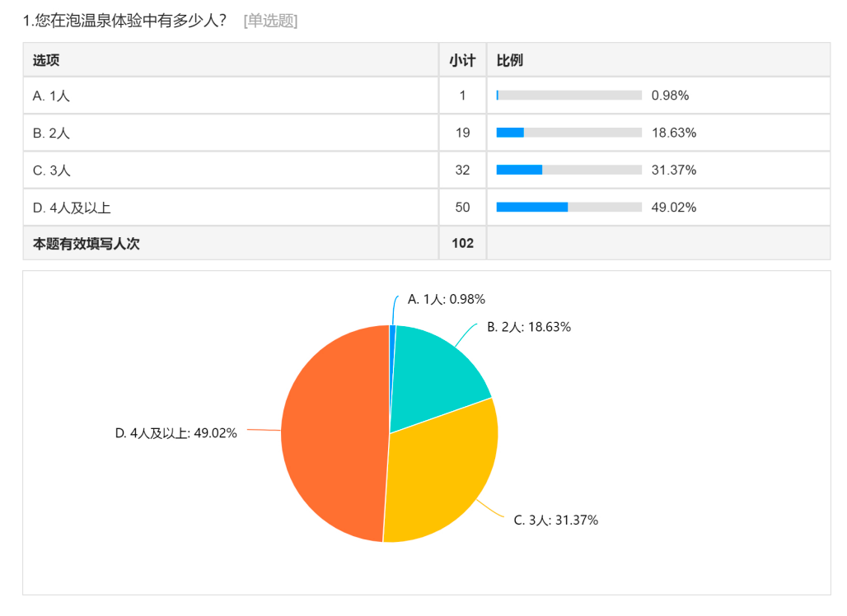Click the '选项' column header
This screenshot has height=616, width=847.
[x=46, y=60]
